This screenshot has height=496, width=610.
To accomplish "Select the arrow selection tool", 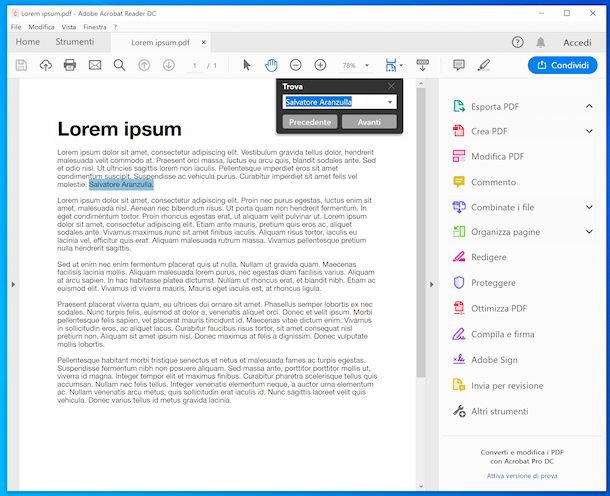I will tap(247, 65).
